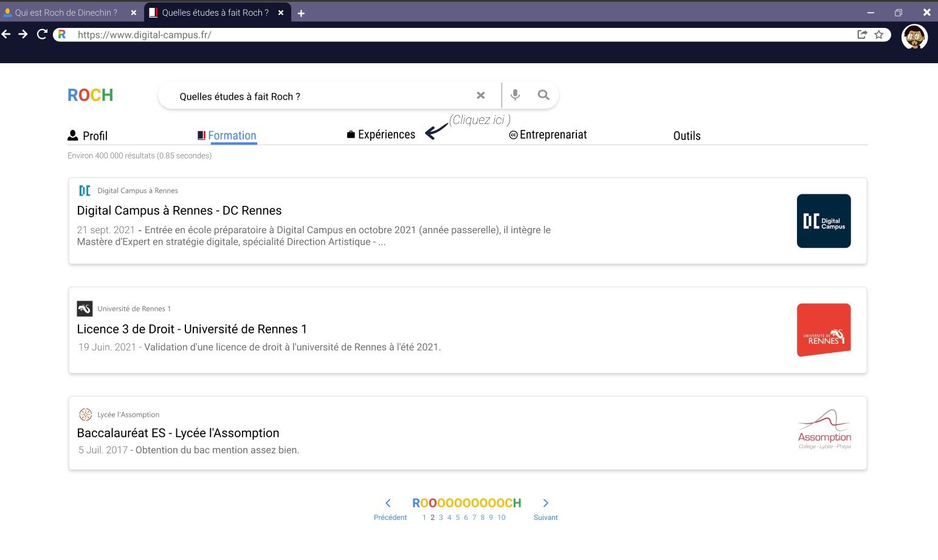Open 'Licence 3 de Droit' result link

pyautogui.click(x=192, y=329)
